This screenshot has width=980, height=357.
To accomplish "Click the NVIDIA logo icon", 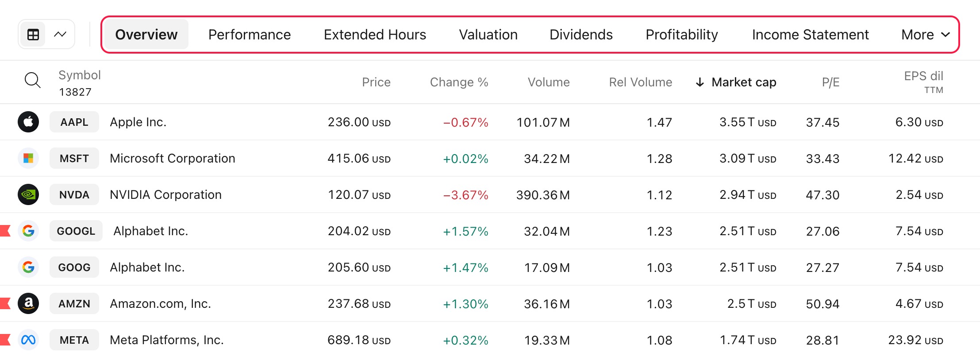I will pyautogui.click(x=28, y=194).
